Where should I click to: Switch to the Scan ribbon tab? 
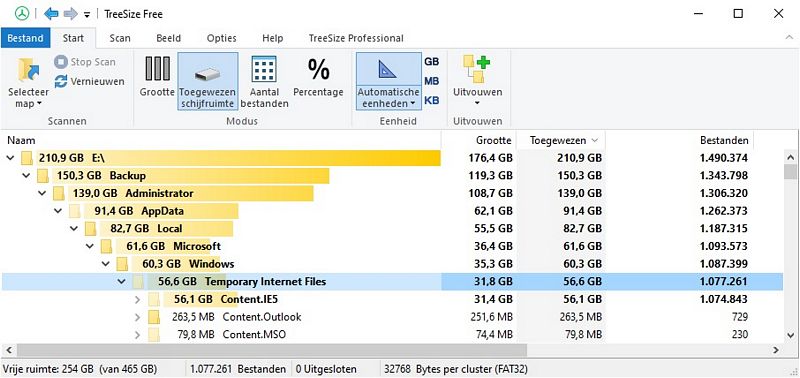click(x=120, y=38)
